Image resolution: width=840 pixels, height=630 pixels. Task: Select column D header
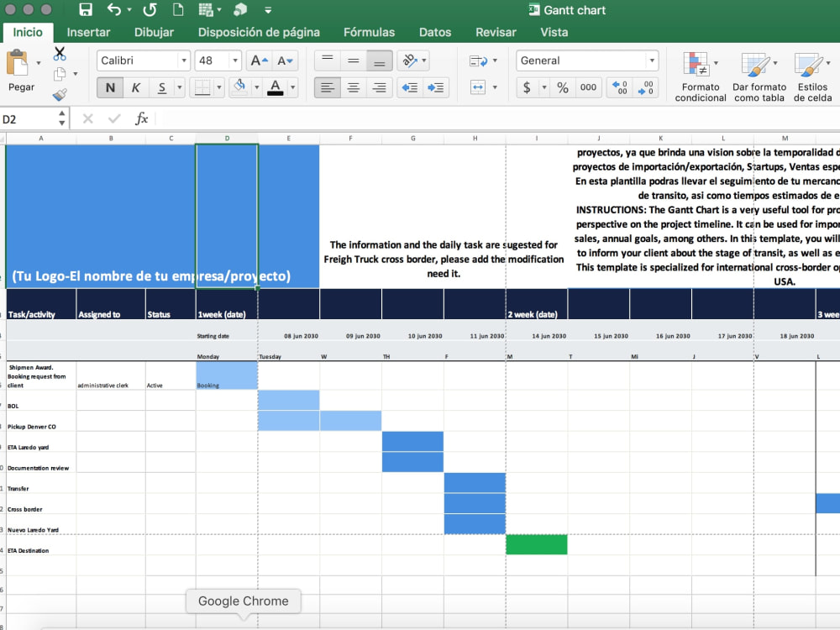click(227, 139)
